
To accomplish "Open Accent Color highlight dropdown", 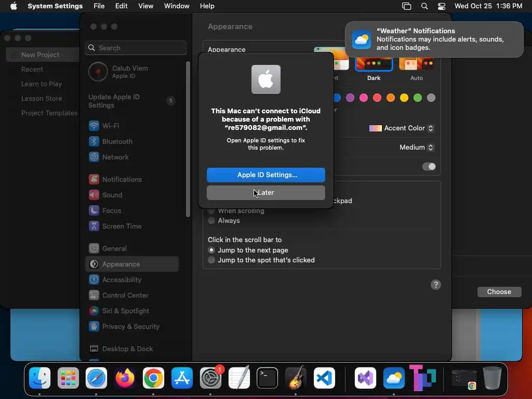I will pos(402,128).
